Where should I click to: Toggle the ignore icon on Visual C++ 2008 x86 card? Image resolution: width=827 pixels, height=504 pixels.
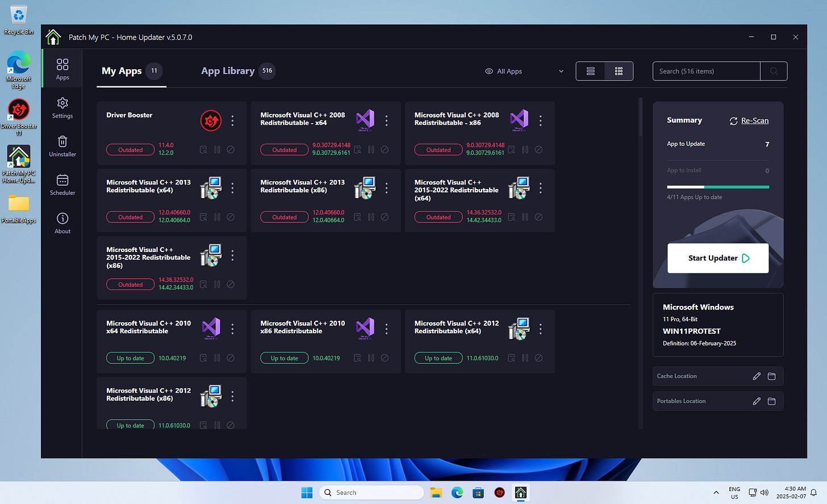[538, 150]
